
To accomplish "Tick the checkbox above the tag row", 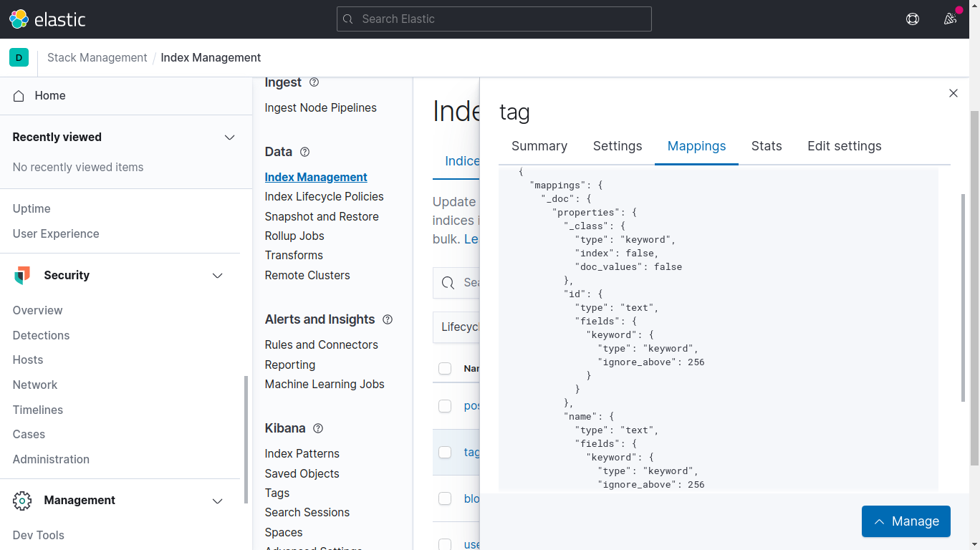I will [x=445, y=406].
